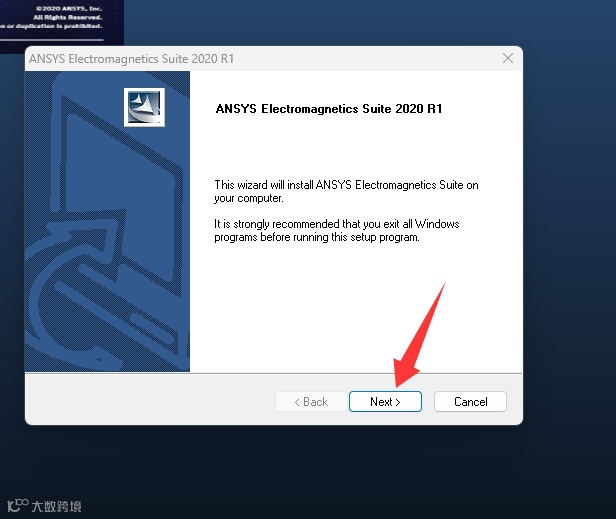Click the text 'This wizard will install ANSYS Electromagnetics Suite'
This screenshot has height=519, width=616.
pos(339,185)
